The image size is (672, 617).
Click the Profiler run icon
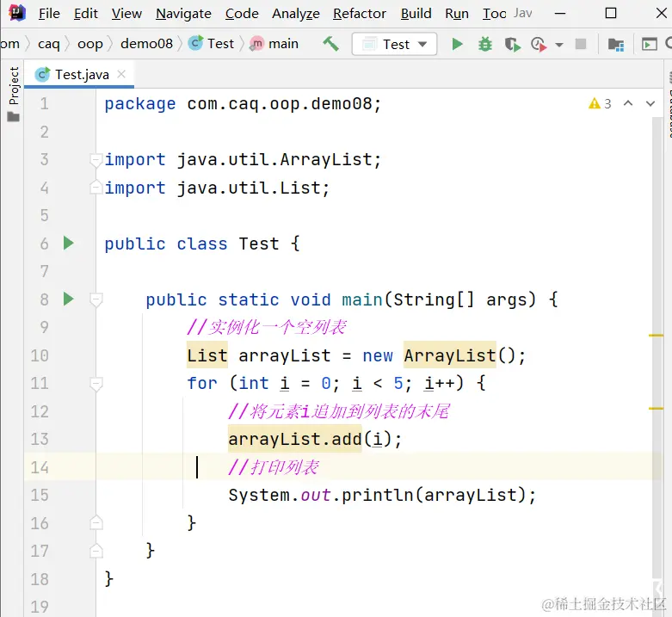(x=539, y=44)
